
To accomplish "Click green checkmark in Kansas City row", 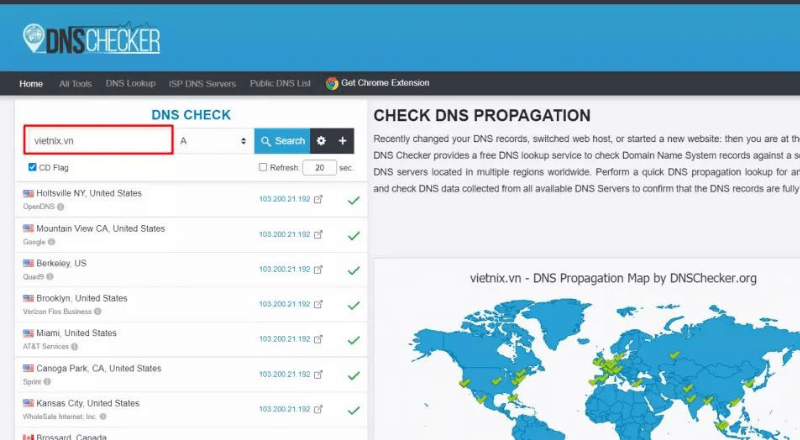I will (354, 410).
